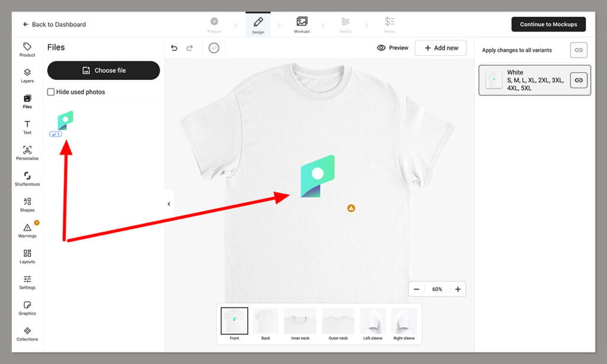Open the Layouts panel
The image size is (607, 364).
pyautogui.click(x=27, y=257)
